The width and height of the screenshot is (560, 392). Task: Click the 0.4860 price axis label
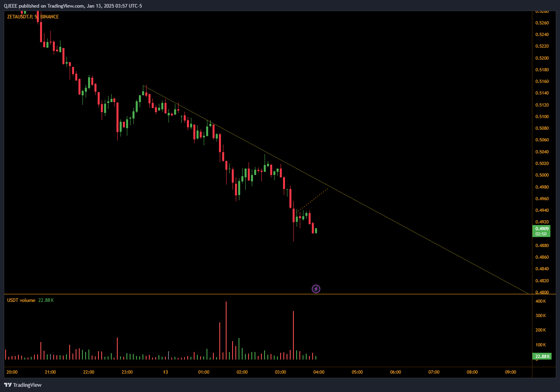[542, 257]
